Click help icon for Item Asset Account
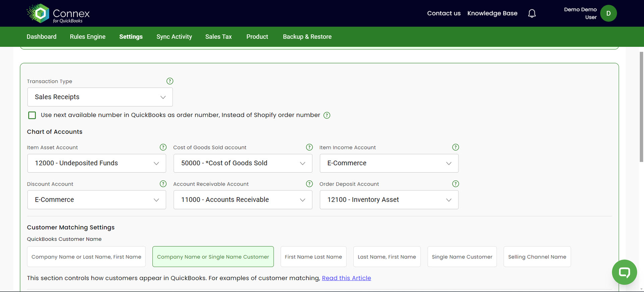 pyautogui.click(x=163, y=147)
